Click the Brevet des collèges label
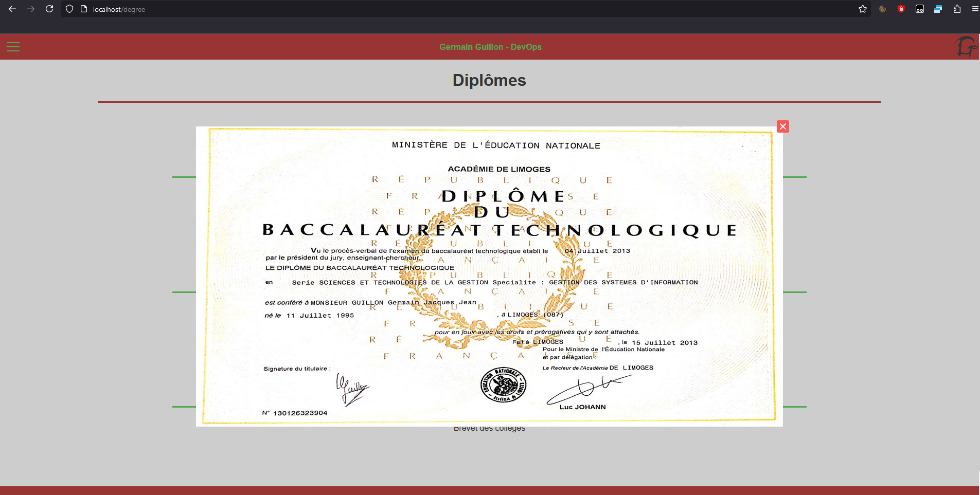This screenshot has height=495, width=980. pos(489,429)
